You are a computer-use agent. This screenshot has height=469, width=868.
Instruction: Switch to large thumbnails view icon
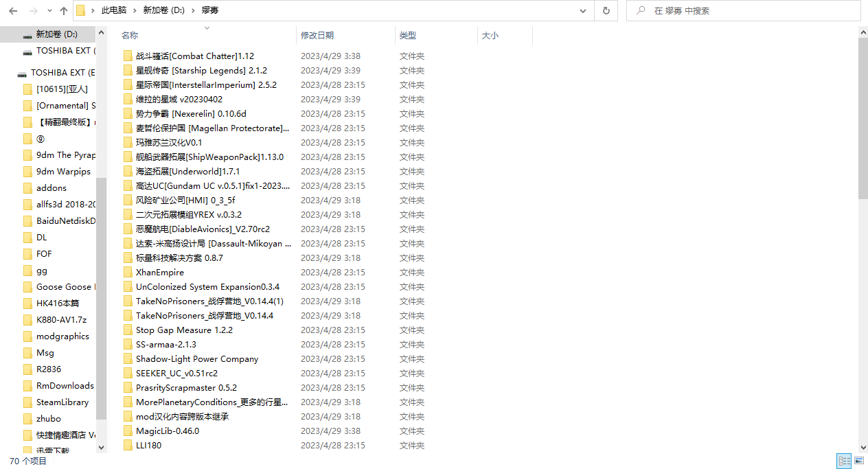tap(858, 461)
